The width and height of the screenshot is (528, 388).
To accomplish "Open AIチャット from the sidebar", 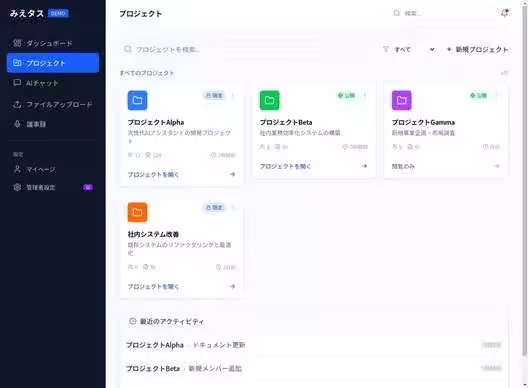I will pos(53,83).
